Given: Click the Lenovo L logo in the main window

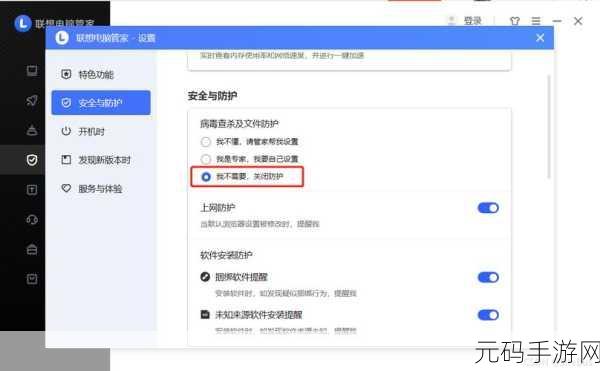Looking at the screenshot, I should coord(23,23).
